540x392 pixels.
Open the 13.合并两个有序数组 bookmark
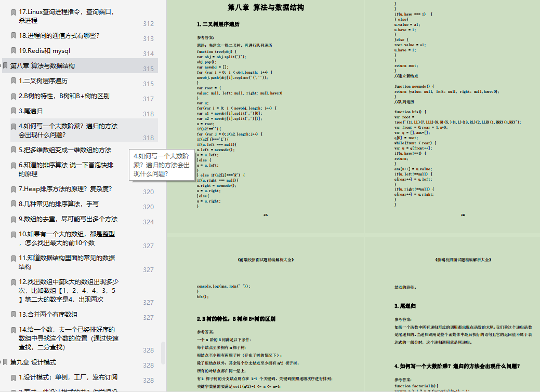click(x=48, y=315)
